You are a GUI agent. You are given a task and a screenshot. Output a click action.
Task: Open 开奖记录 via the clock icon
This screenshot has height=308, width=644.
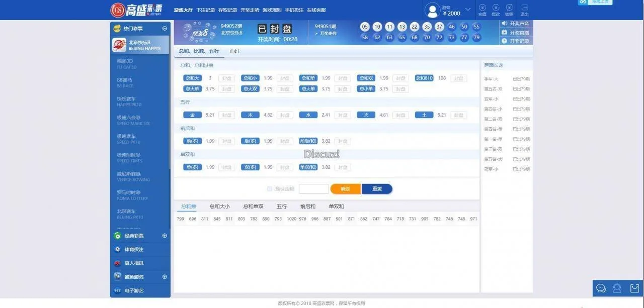tap(505, 41)
